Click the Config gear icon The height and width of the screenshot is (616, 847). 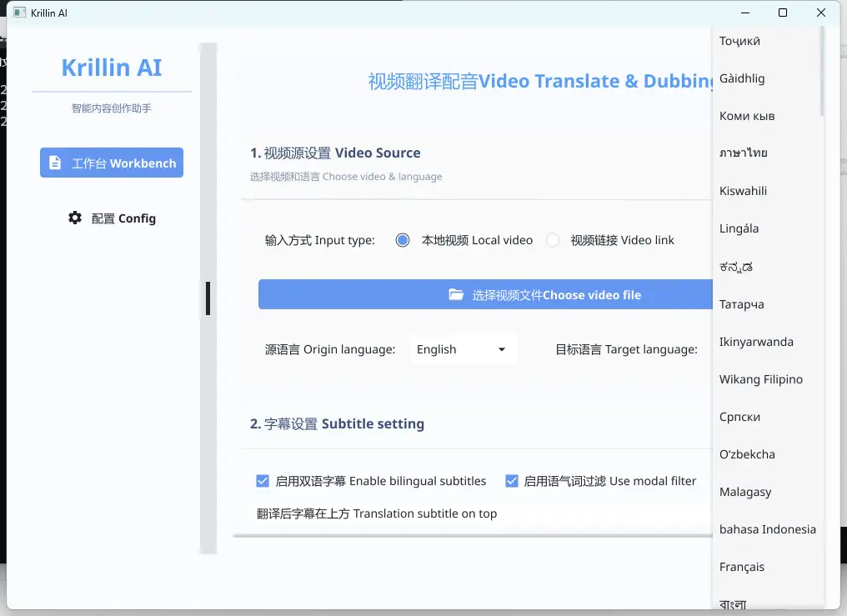[75, 218]
